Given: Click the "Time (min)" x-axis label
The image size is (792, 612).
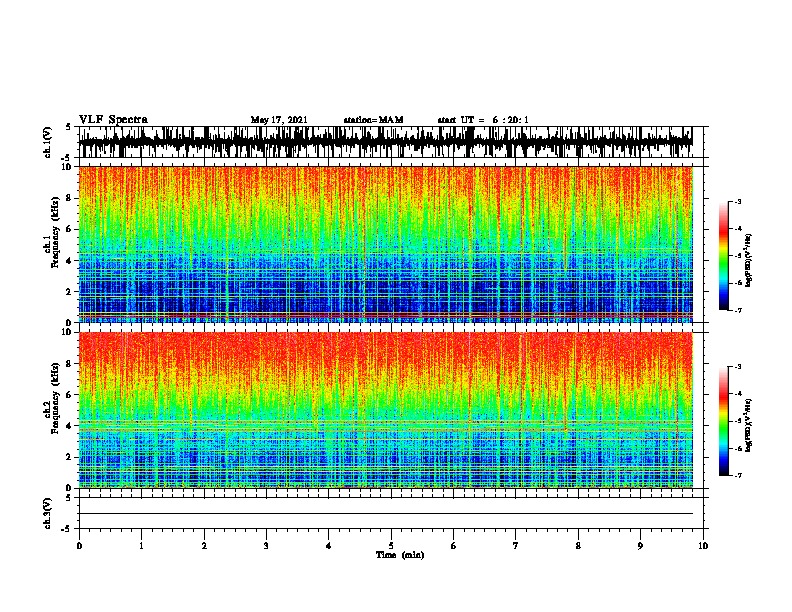Looking at the screenshot, I should click(x=400, y=555).
